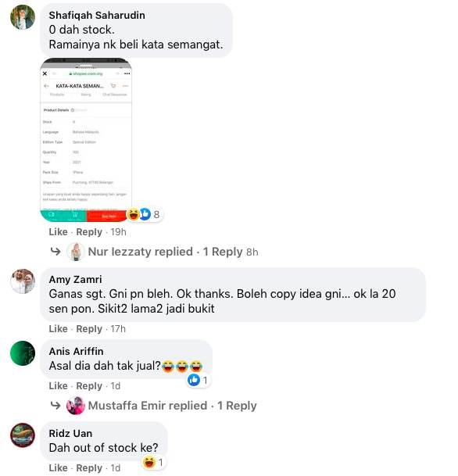
Task: Open Ridz Uan's profile avatar
Action: click(x=23, y=435)
